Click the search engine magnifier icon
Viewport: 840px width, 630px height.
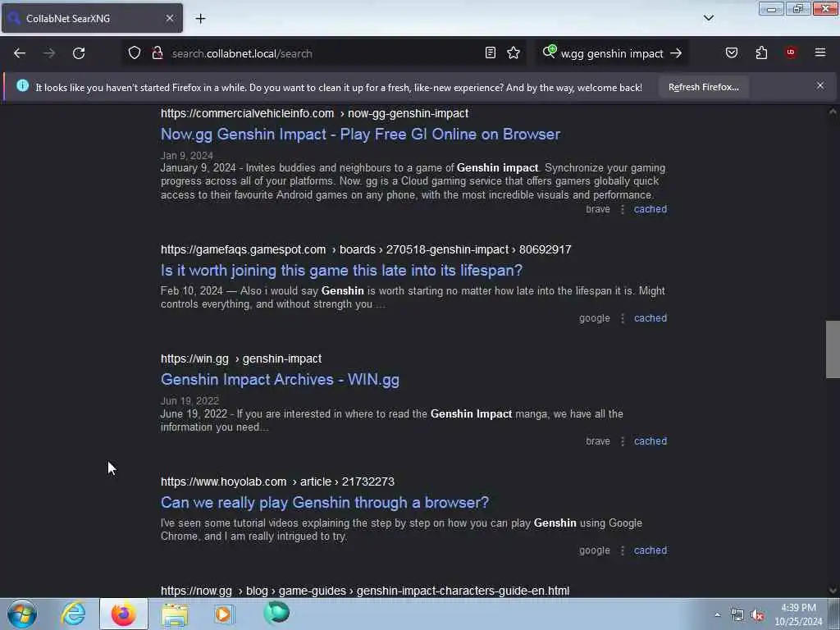[x=549, y=52]
